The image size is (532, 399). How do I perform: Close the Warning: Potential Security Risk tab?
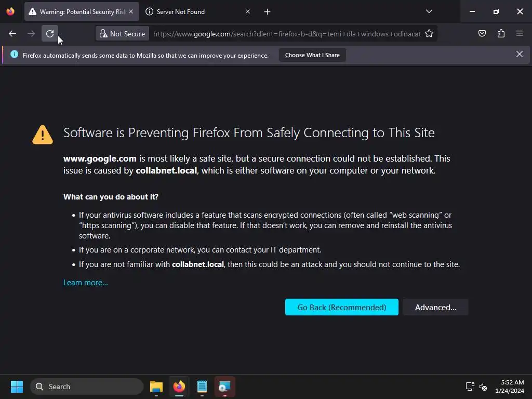click(x=131, y=11)
